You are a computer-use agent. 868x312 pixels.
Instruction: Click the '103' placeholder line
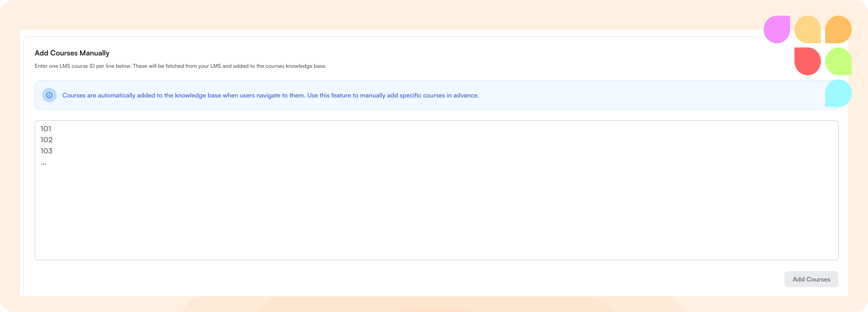tap(47, 151)
